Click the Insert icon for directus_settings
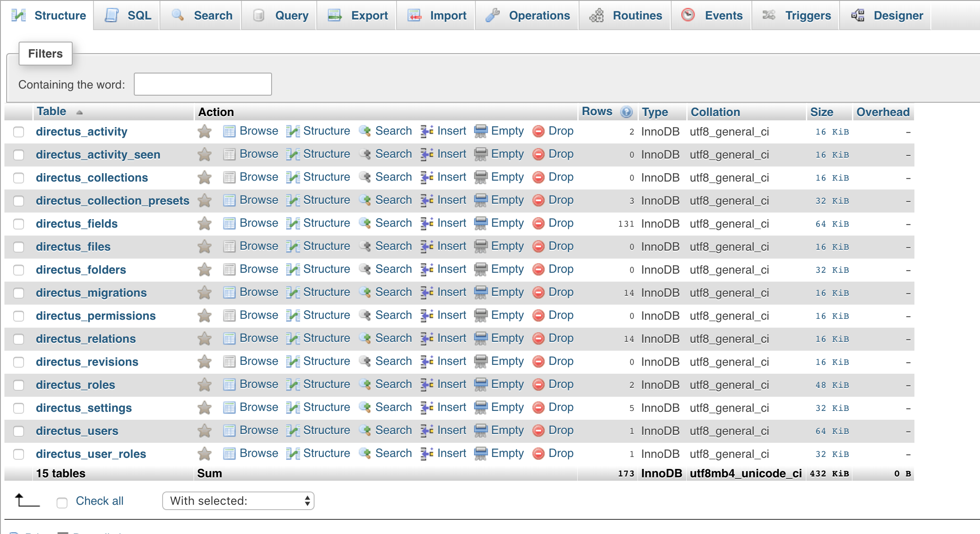 (427, 407)
